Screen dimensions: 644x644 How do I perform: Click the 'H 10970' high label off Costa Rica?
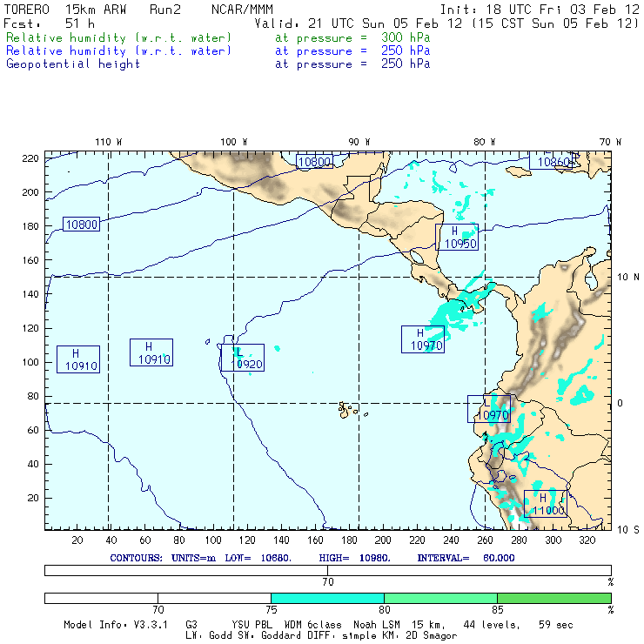[423, 339]
